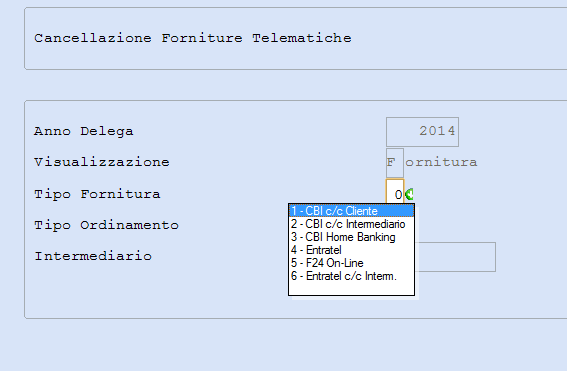The height and width of the screenshot is (371, 567).
Task: Focus the Anno Delega field showing 2014
Action: click(x=422, y=132)
